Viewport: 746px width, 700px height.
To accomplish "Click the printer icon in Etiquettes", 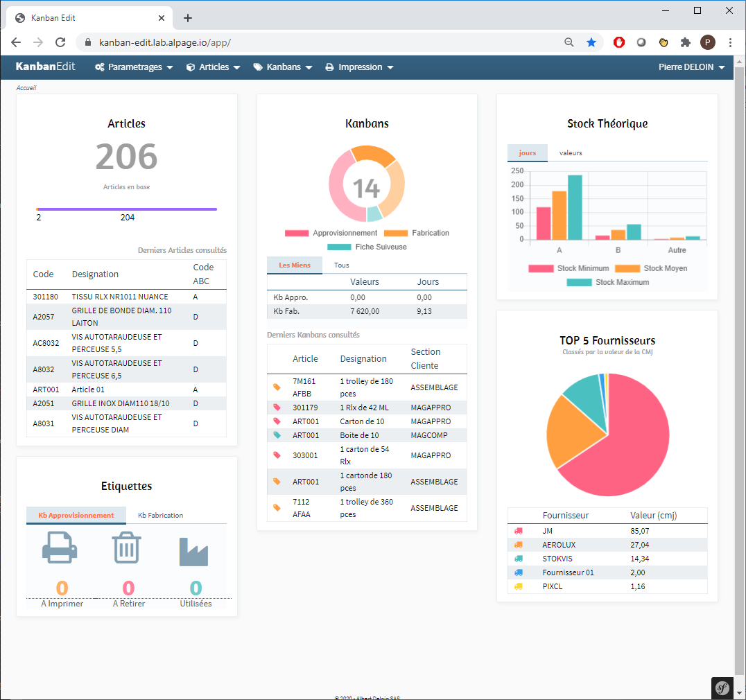I will (60, 550).
